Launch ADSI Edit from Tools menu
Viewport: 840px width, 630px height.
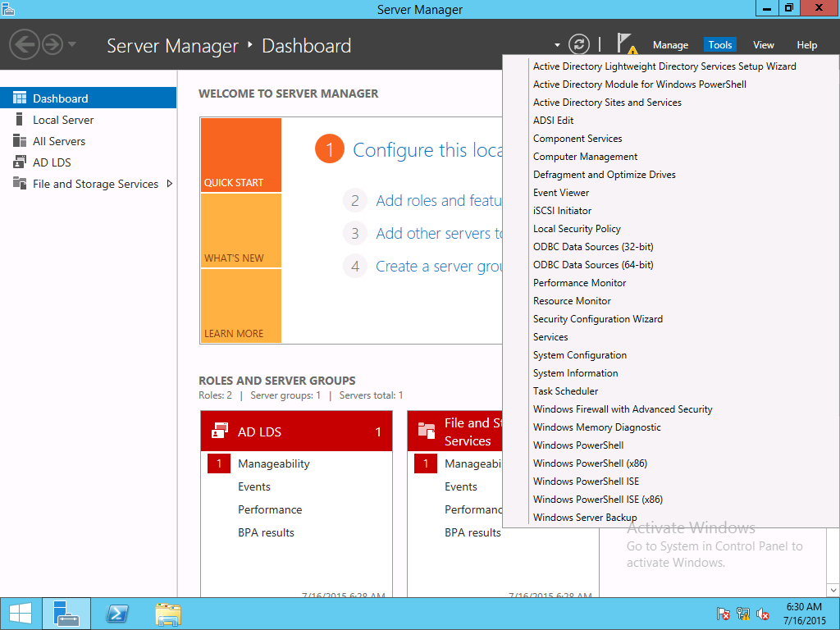tap(553, 121)
